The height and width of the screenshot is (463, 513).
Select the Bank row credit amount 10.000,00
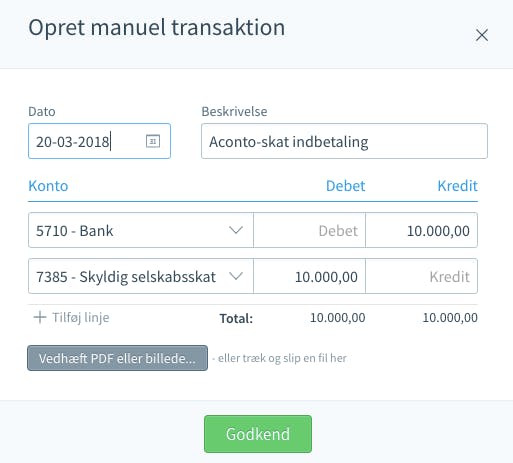[421, 230]
